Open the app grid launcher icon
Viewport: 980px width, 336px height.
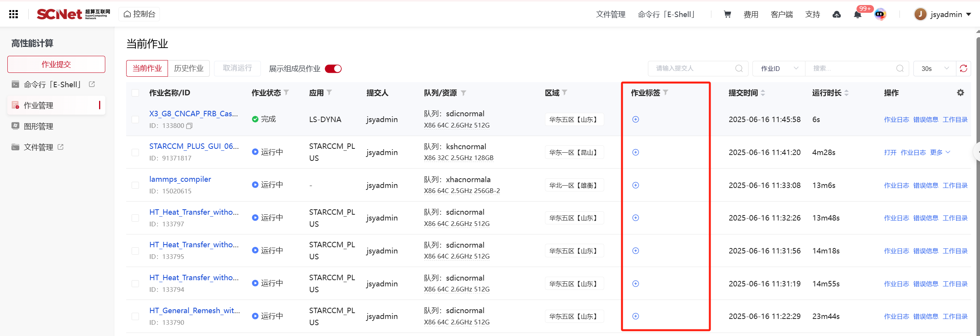(14, 14)
